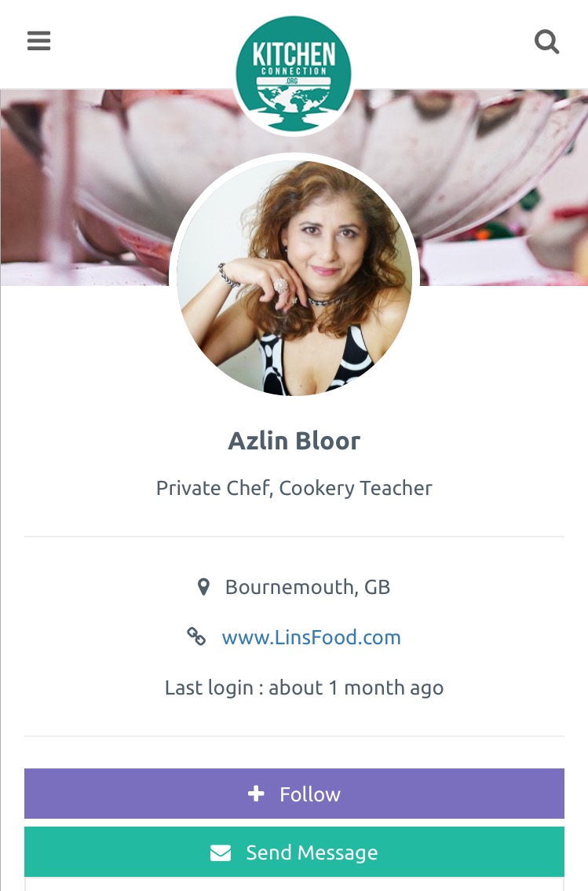This screenshot has height=891, width=588.
Task: Tap the location pin icon
Action: tap(203, 586)
